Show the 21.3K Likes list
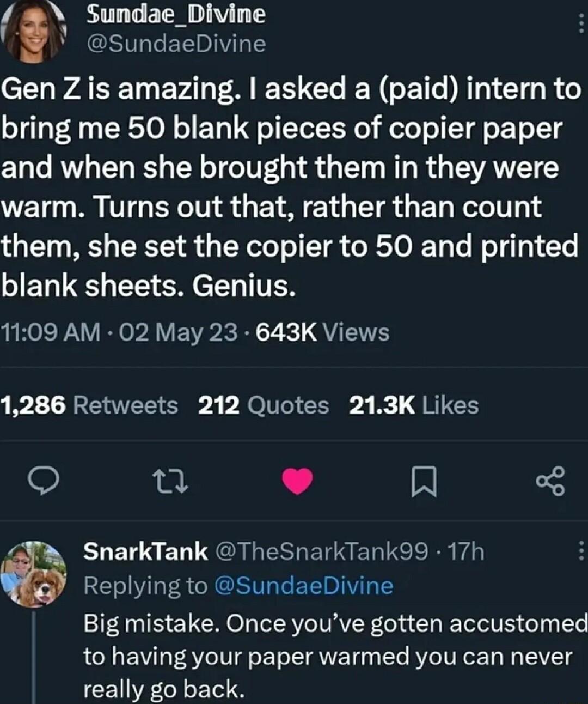 point(413,405)
